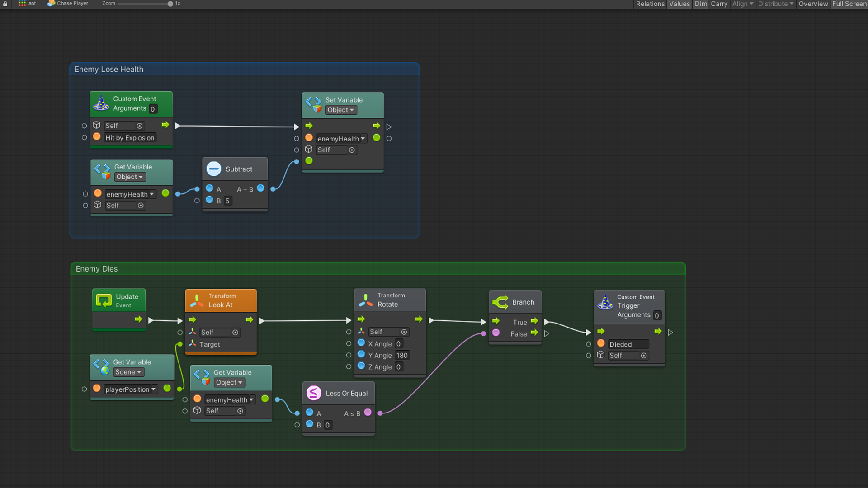Click the Update Event loop icon

point(104,300)
